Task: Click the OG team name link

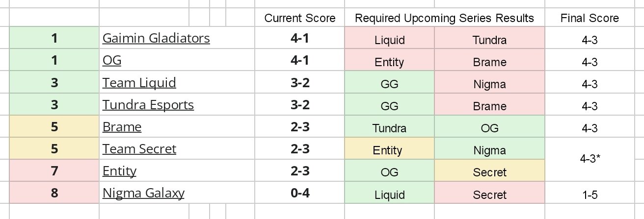Action: 112,61
